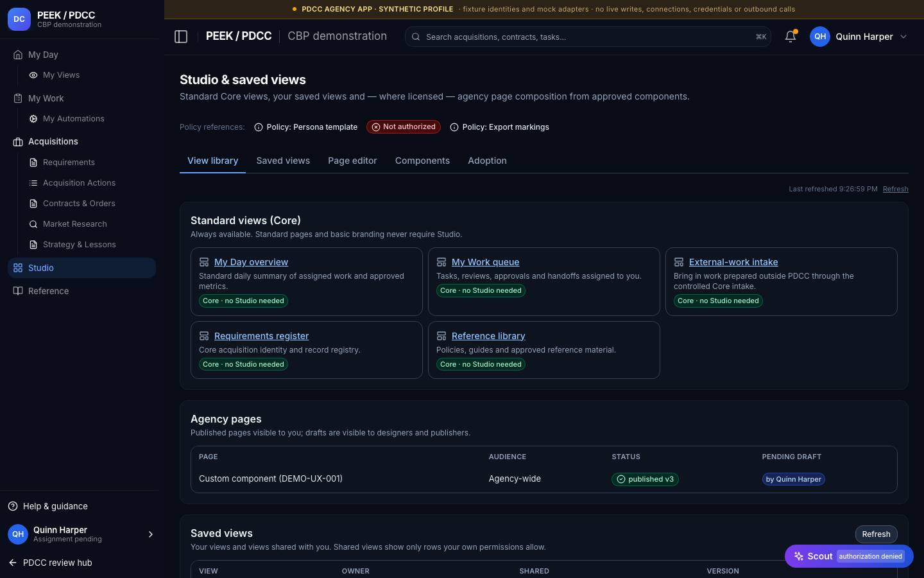Click the Refresh button in Saved views
The height and width of the screenshot is (578, 924).
point(876,534)
